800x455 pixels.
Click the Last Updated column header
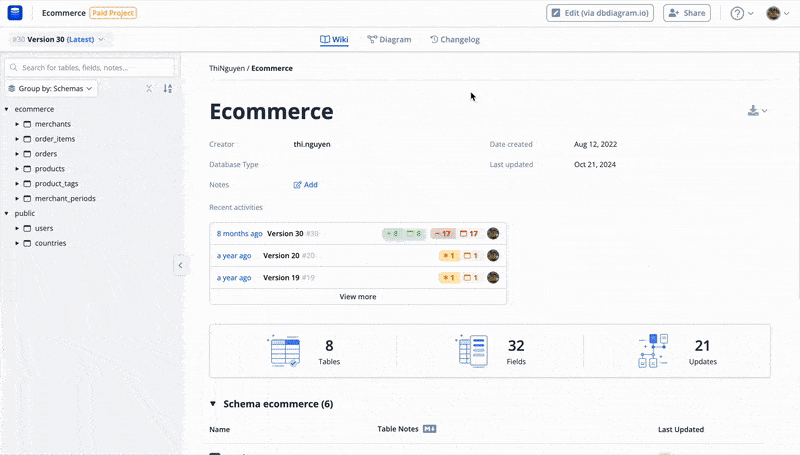(681, 429)
